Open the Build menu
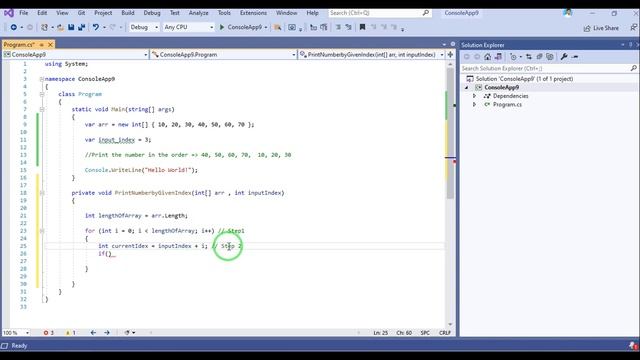The width and height of the screenshot is (640, 360). point(128,13)
